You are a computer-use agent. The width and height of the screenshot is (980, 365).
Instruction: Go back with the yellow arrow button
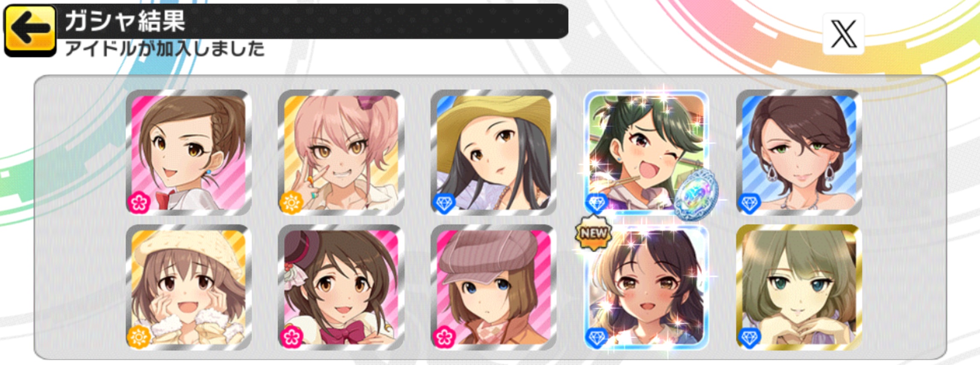[x=30, y=30]
